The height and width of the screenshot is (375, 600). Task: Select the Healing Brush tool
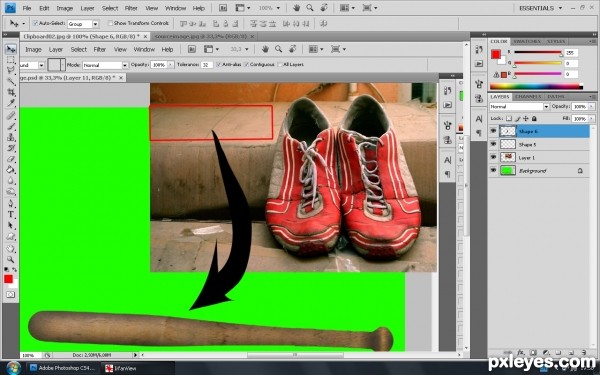11,115
